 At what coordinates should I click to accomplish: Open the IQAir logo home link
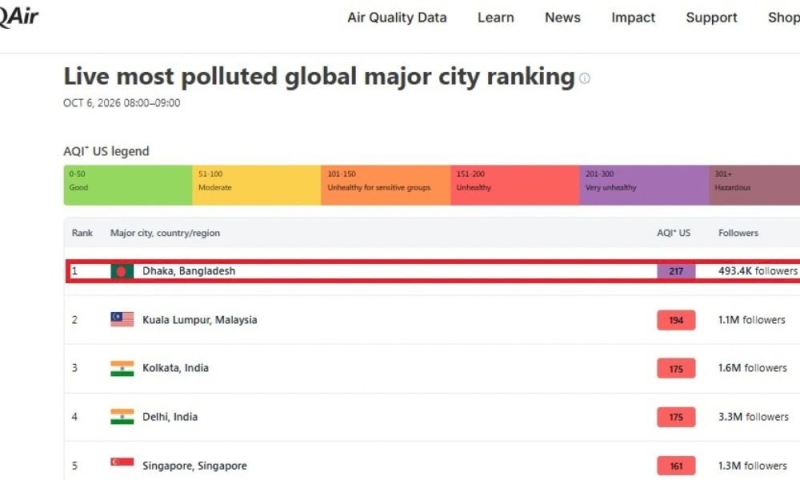coord(18,17)
